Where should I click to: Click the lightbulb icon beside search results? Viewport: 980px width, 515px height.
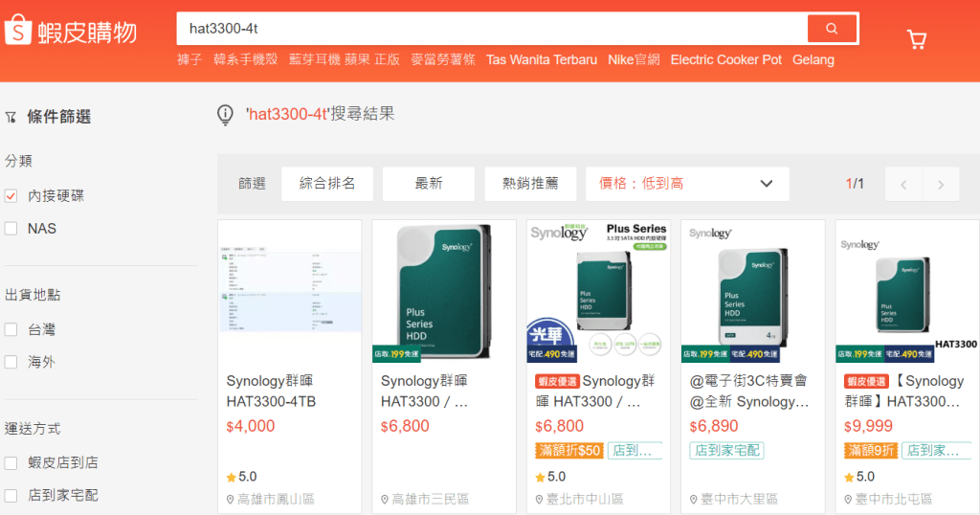pyautogui.click(x=226, y=115)
